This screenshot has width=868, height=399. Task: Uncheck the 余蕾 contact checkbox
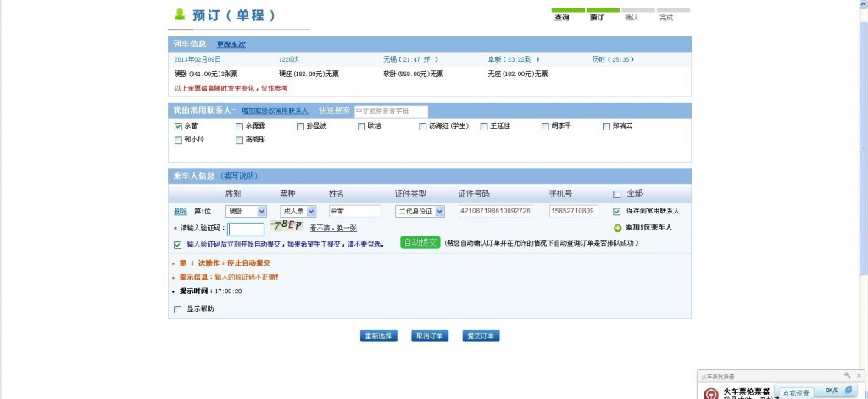pyautogui.click(x=178, y=127)
